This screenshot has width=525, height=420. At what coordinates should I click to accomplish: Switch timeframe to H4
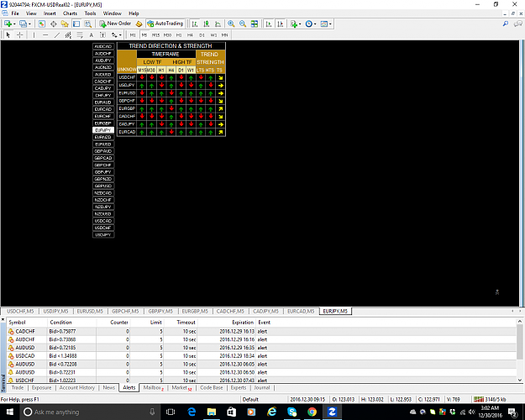[x=190, y=34]
